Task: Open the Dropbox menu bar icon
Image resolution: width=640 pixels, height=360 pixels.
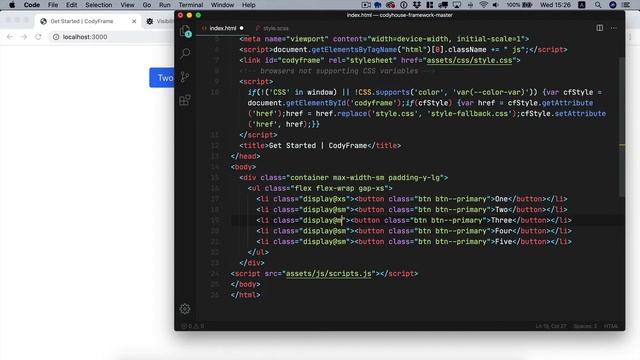Action: [x=417, y=5]
